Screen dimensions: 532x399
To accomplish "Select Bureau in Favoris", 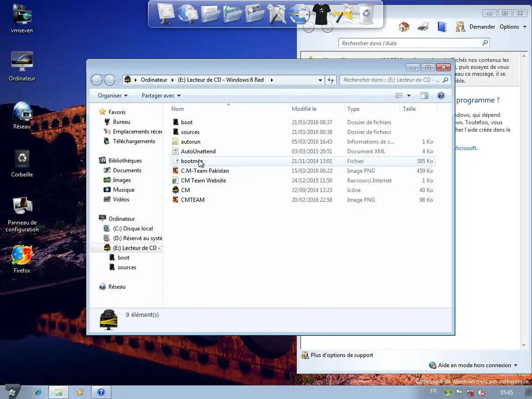I will 121,122.
